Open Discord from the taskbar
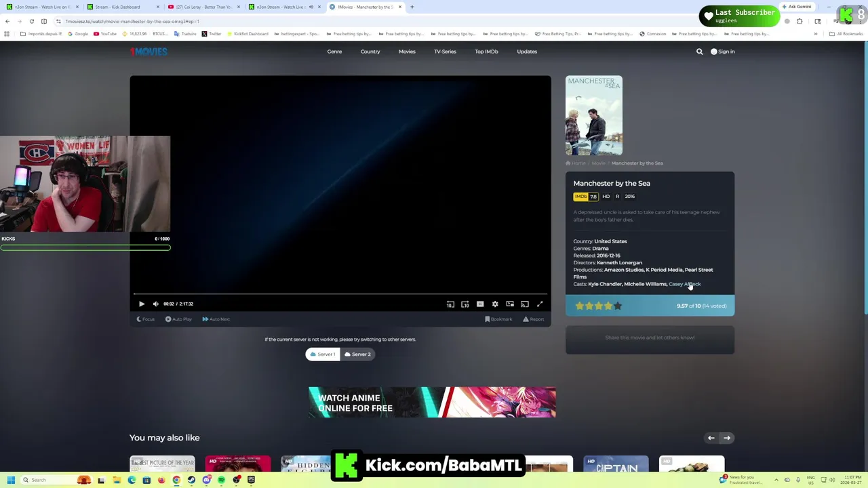The height and width of the screenshot is (488, 868). 206,480
